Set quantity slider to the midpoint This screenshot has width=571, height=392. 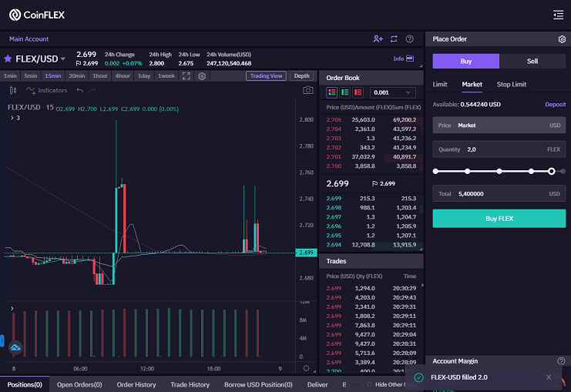[x=499, y=171]
